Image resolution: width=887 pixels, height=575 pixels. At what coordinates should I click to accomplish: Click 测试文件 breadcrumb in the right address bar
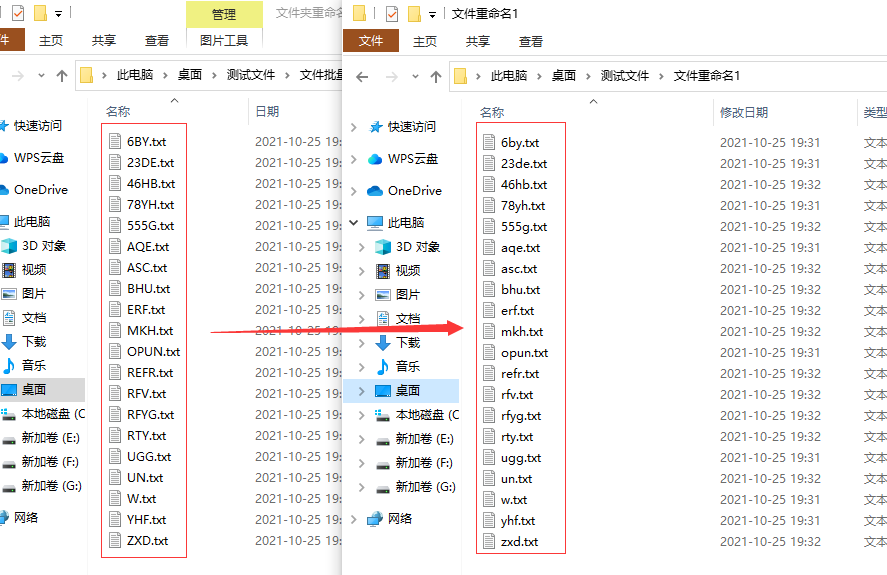coord(624,76)
